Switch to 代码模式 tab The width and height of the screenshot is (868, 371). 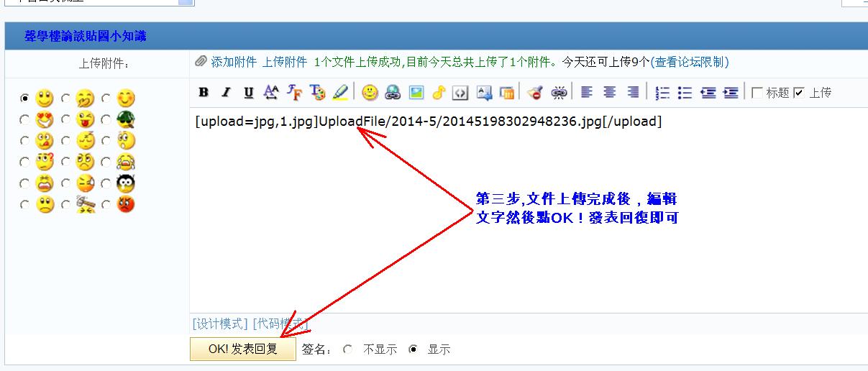pyautogui.click(x=280, y=324)
